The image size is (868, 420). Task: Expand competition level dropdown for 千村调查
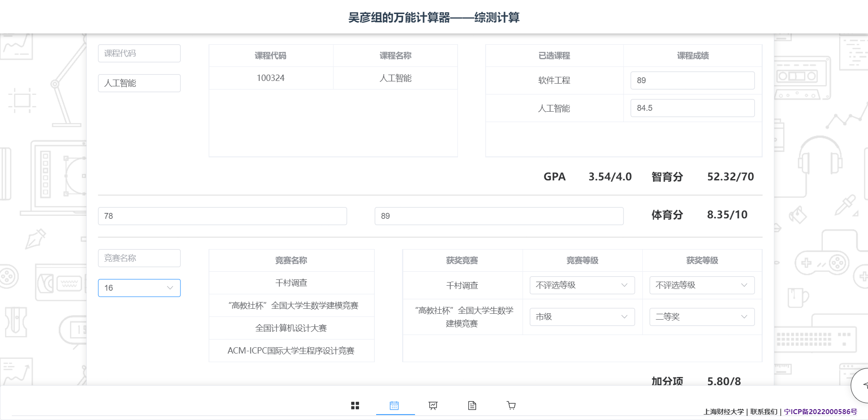point(582,285)
